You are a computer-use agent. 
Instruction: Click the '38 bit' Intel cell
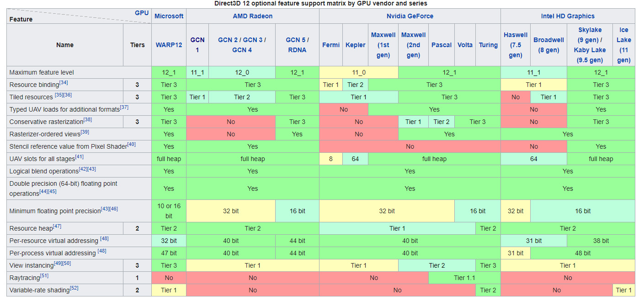coord(601,241)
